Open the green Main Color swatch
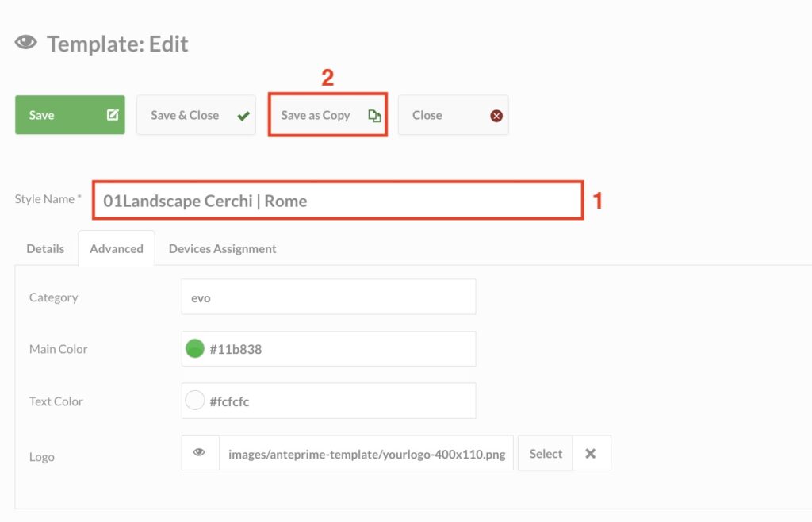The height and width of the screenshot is (522, 812). (195, 348)
